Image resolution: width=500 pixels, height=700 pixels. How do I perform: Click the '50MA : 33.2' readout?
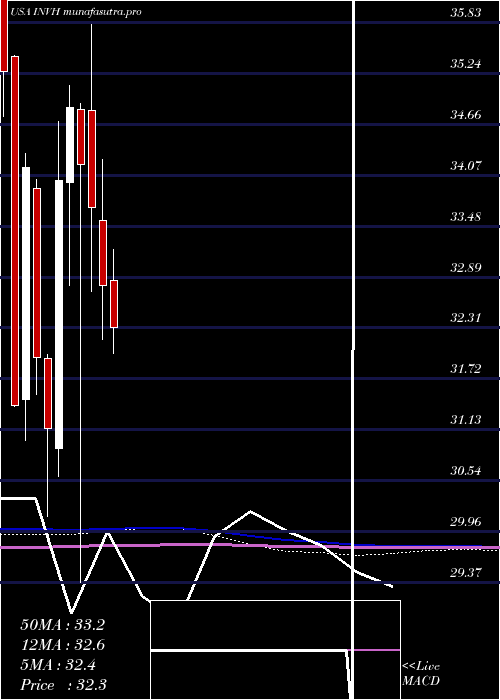click(62, 625)
